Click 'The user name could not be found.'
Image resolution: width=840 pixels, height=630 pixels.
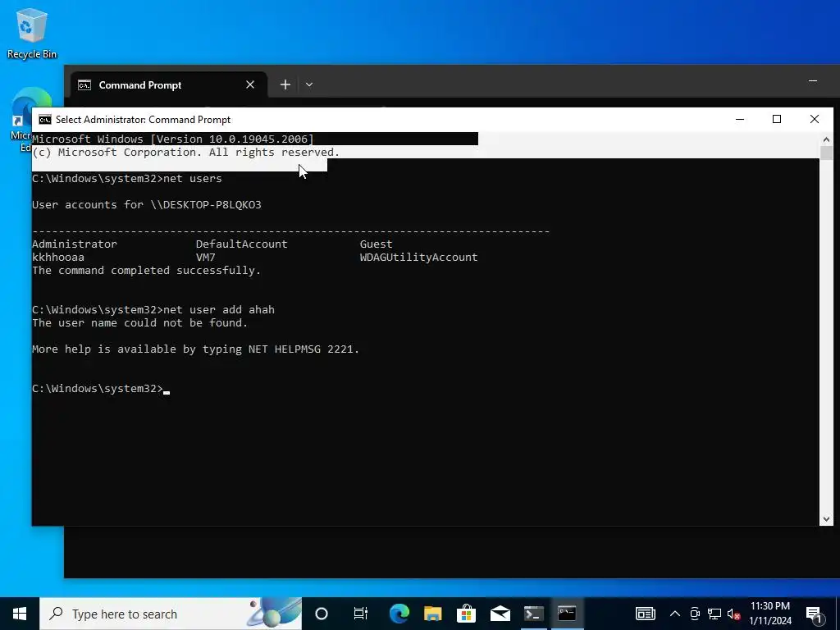[x=139, y=322]
